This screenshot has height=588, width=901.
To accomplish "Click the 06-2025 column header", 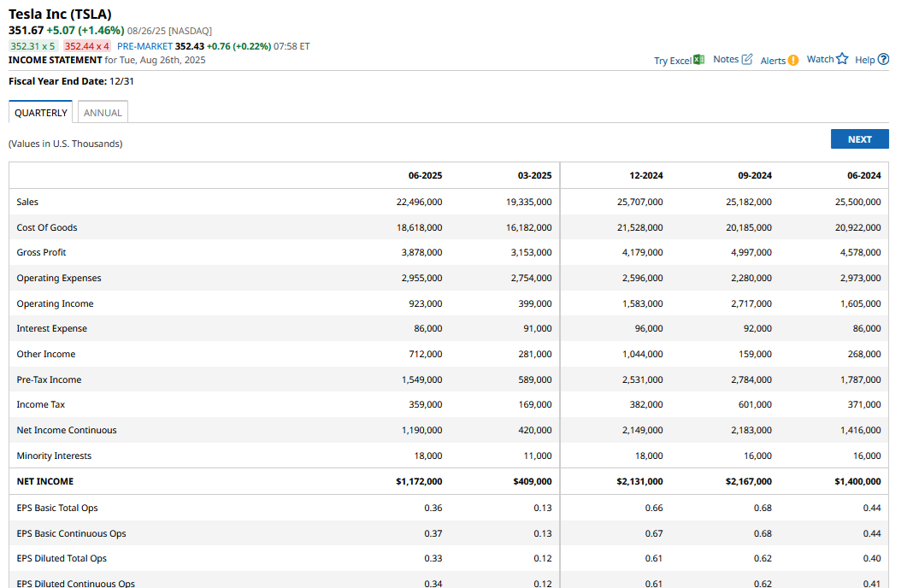I will pyautogui.click(x=425, y=176).
